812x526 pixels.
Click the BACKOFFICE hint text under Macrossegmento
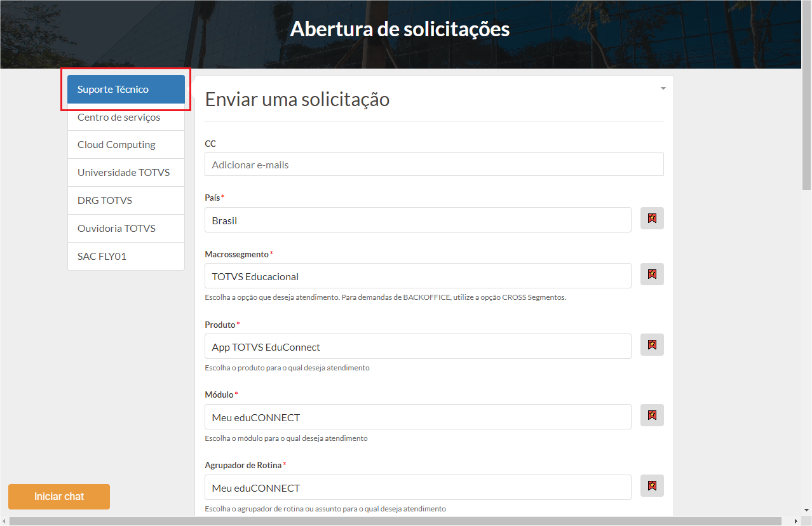tap(385, 297)
